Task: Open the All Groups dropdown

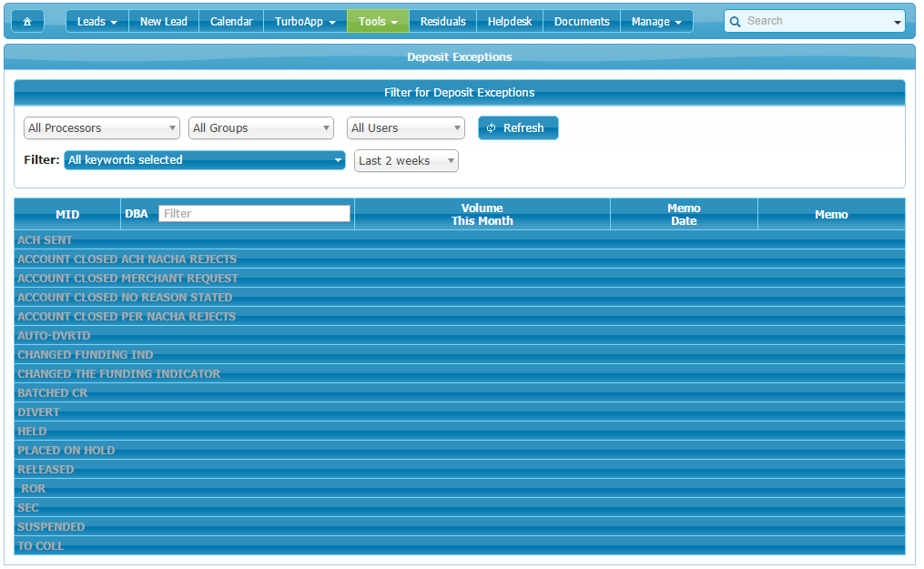Action: [261, 128]
